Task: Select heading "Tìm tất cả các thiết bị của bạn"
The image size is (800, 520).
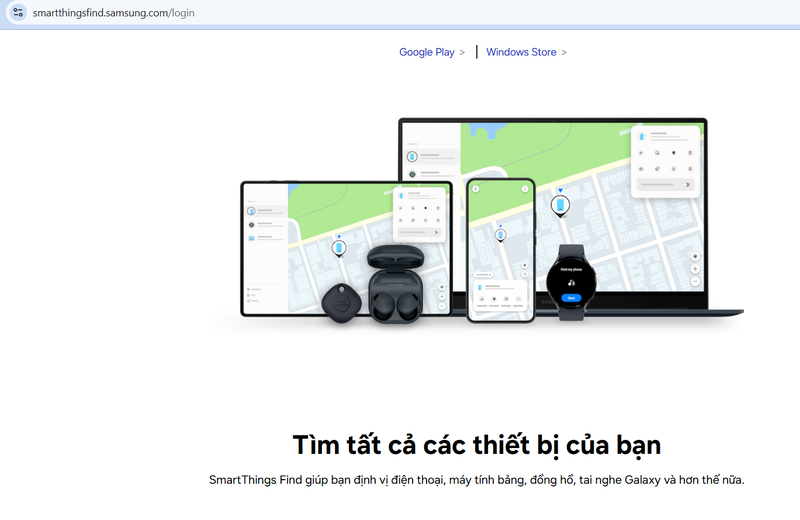Action: point(477,445)
